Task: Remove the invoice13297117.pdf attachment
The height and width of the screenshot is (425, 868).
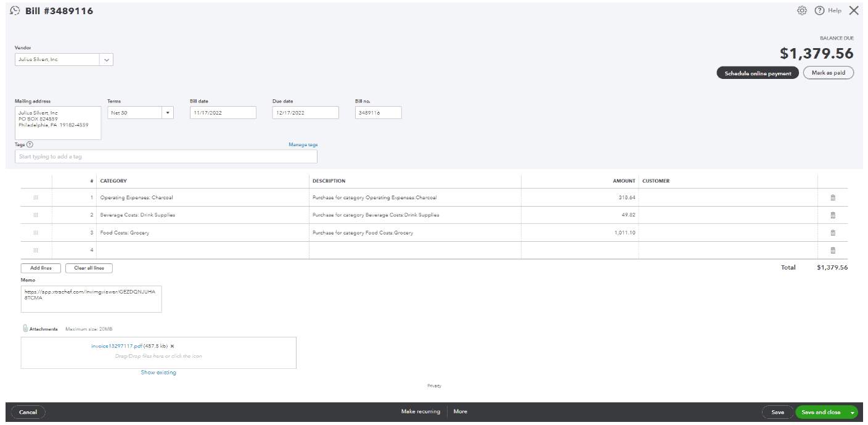Action: point(173,346)
